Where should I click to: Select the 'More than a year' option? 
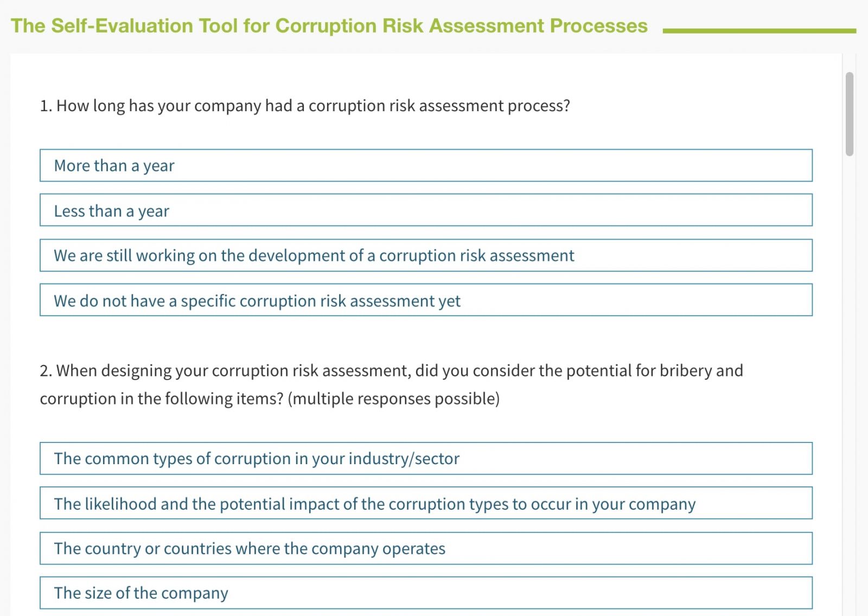(x=426, y=165)
